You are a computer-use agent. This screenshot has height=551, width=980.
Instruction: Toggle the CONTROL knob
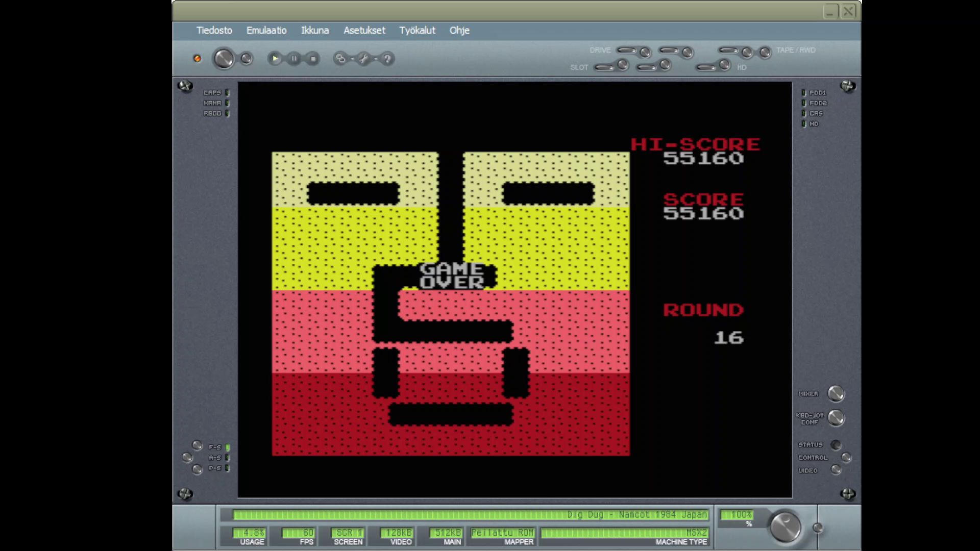846,457
